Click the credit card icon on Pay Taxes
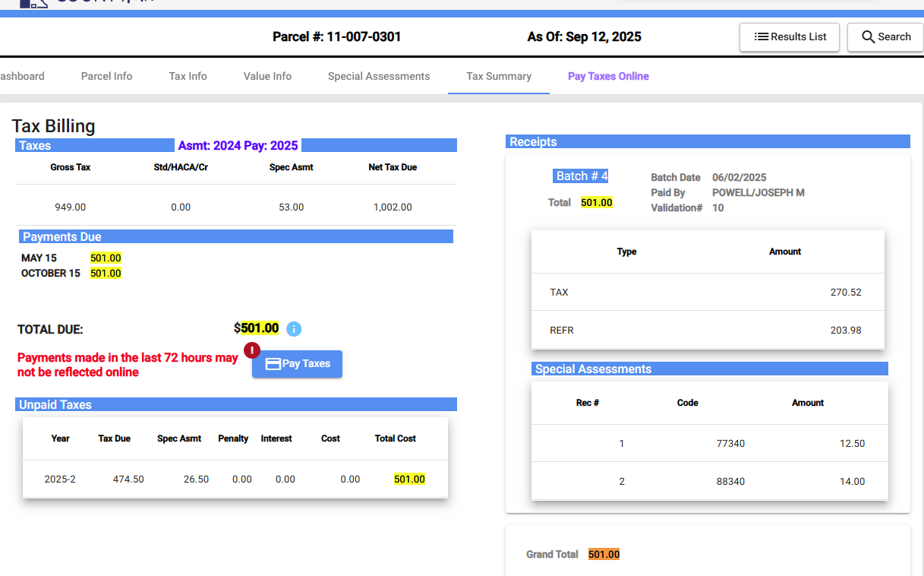The height and width of the screenshot is (576, 924). pos(273,364)
